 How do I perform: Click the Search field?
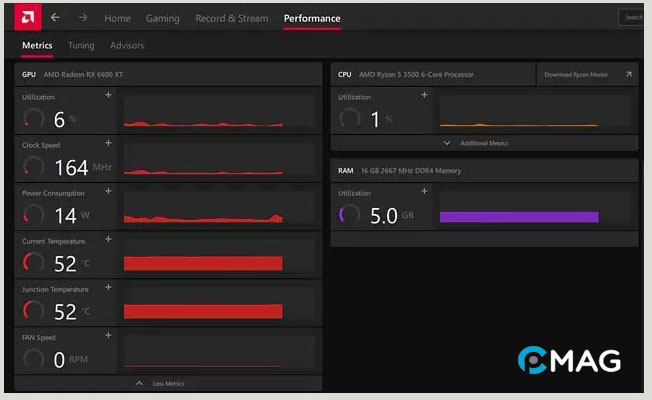(x=632, y=17)
